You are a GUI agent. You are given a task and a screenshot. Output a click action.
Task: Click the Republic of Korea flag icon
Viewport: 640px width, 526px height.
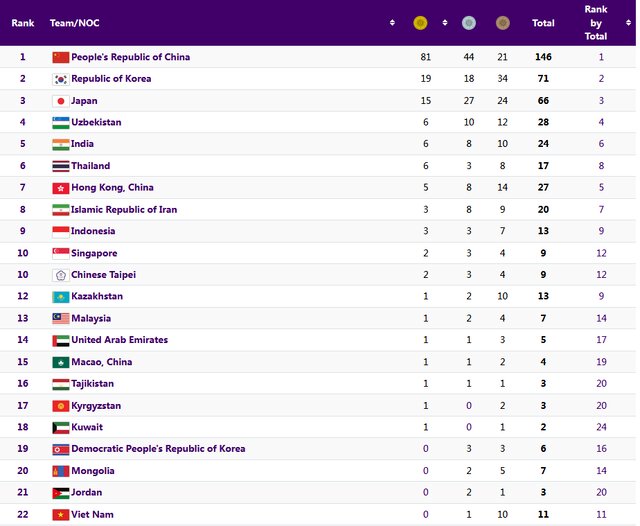tap(60, 79)
